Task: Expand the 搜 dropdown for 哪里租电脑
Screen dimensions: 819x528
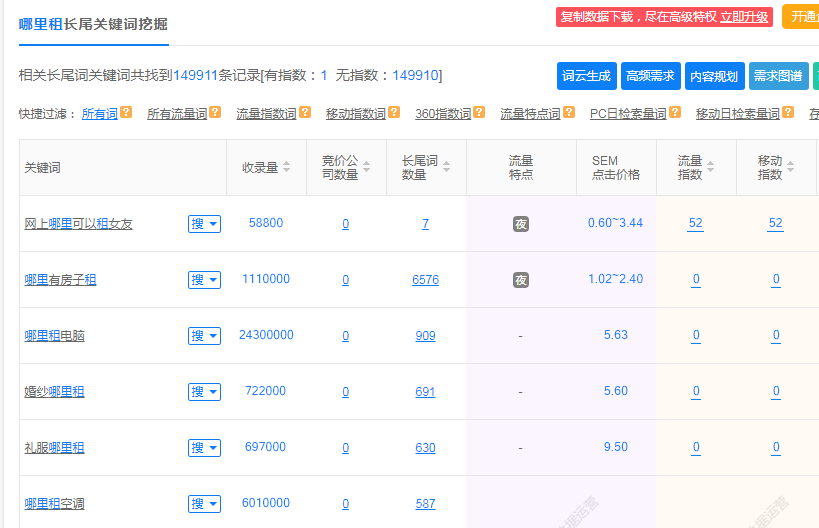Action: (204, 336)
